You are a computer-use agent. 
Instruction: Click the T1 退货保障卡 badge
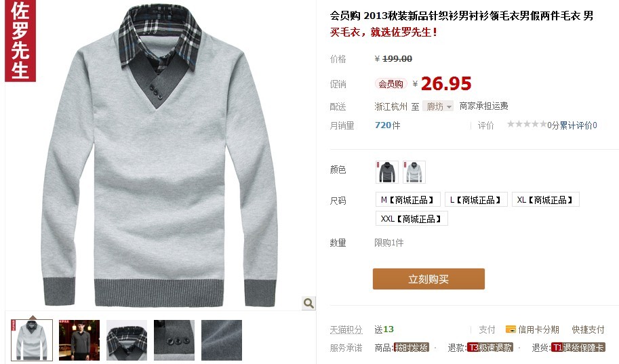(578, 348)
